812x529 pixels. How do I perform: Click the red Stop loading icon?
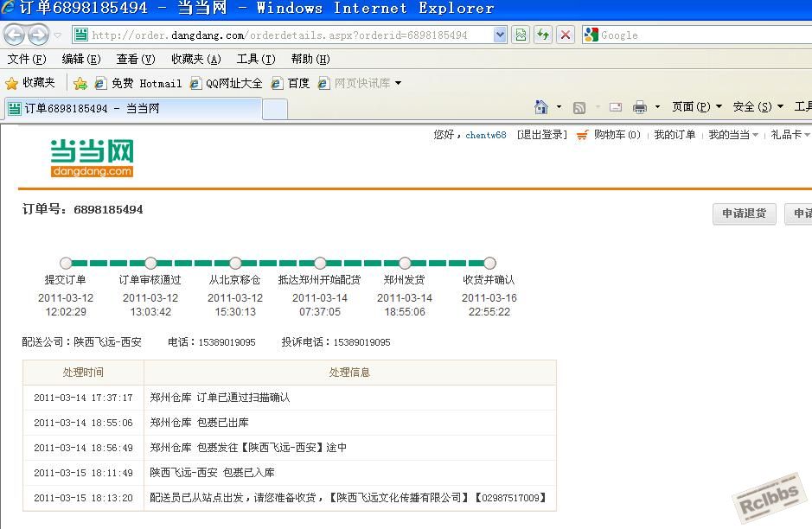[566, 35]
